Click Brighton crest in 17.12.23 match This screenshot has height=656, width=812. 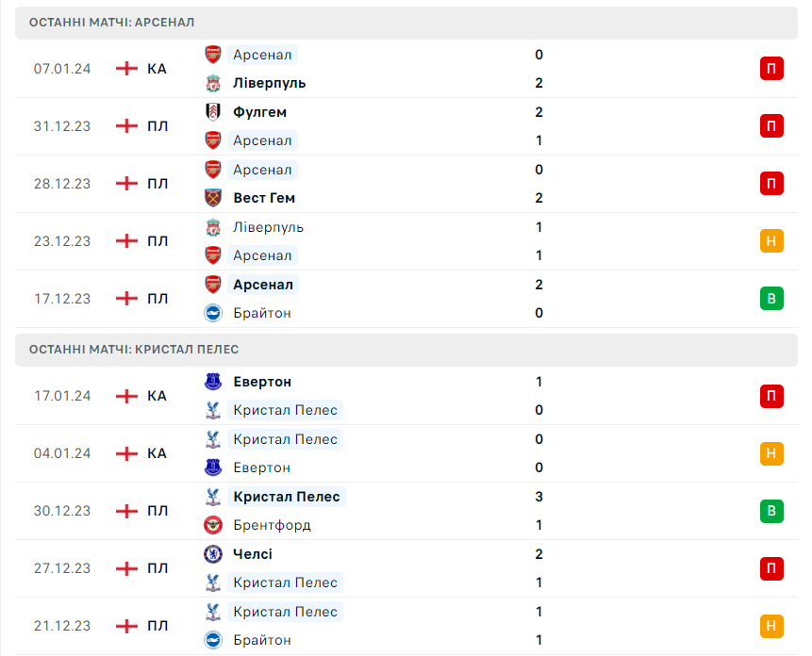(x=213, y=313)
